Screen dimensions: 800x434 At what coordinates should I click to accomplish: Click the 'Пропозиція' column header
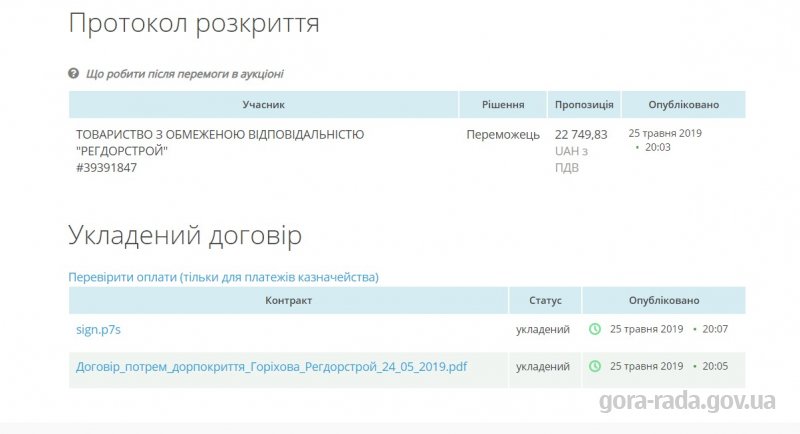pyautogui.click(x=584, y=105)
